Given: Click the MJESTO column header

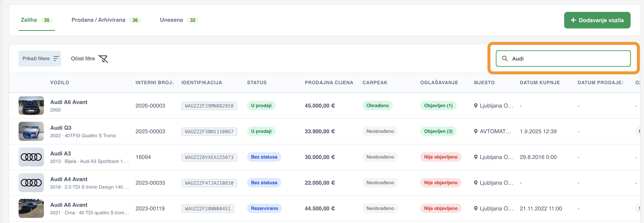Looking at the screenshot, I should coord(484,82).
